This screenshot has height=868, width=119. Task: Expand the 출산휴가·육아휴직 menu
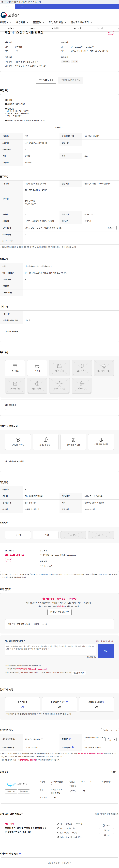pyautogui.click(x=82, y=23)
